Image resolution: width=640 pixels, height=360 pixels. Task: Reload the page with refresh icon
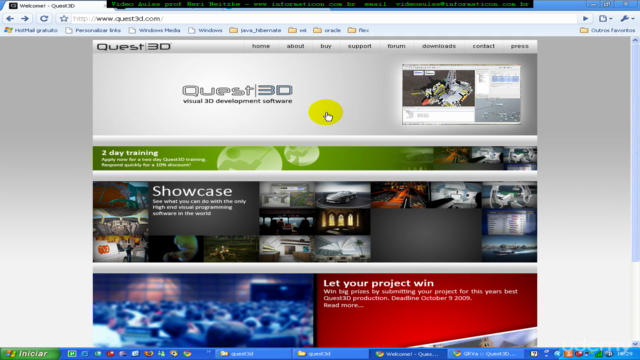coord(44,18)
